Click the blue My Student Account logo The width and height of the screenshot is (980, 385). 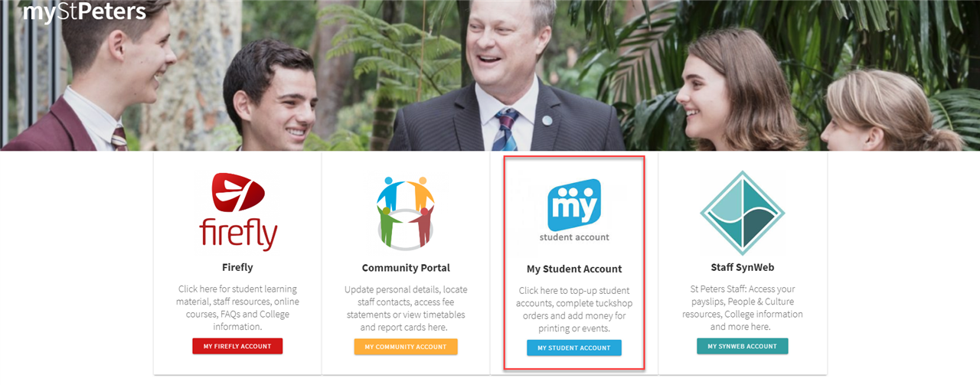574,205
